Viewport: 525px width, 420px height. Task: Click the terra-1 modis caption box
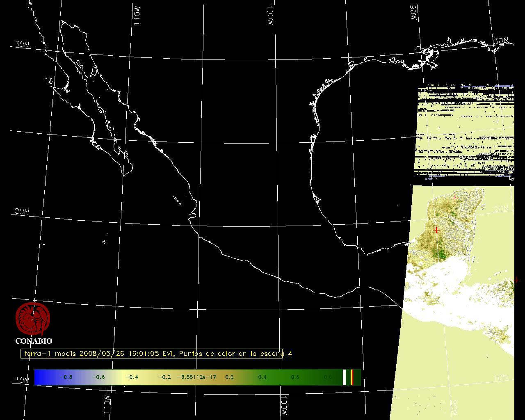coord(152,354)
